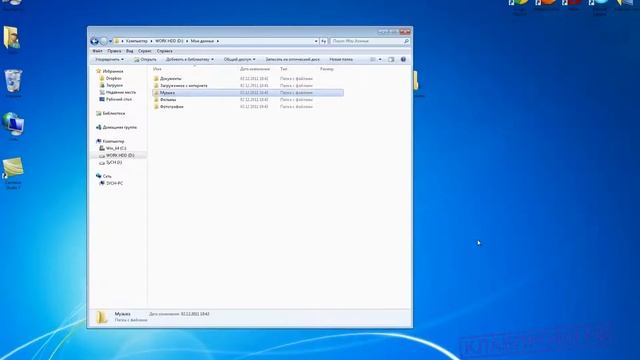The image size is (640, 360).
Task: Open the Общий доступ dropdown
Action: click(x=239, y=60)
